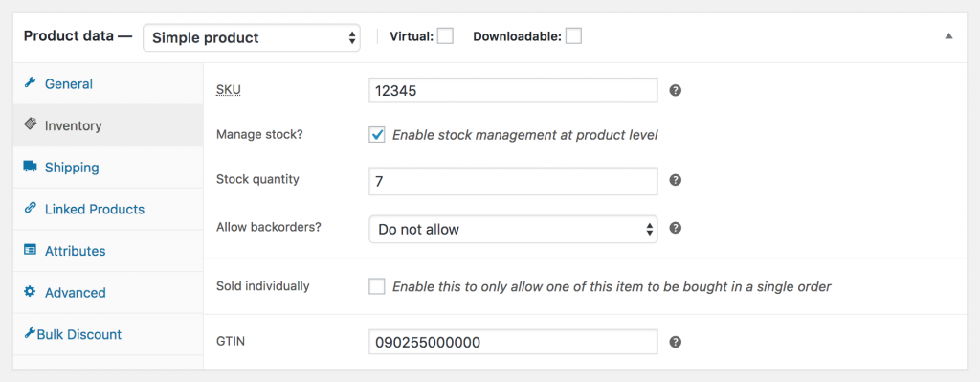The height and width of the screenshot is (382, 980).
Task: Click into the Stock quantity field
Action: click(513, 181)
